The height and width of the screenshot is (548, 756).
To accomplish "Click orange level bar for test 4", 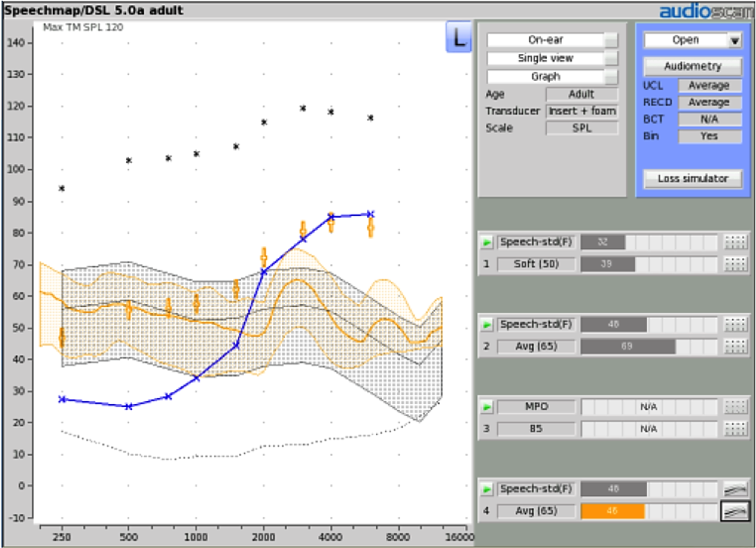I will coord(613,512).
